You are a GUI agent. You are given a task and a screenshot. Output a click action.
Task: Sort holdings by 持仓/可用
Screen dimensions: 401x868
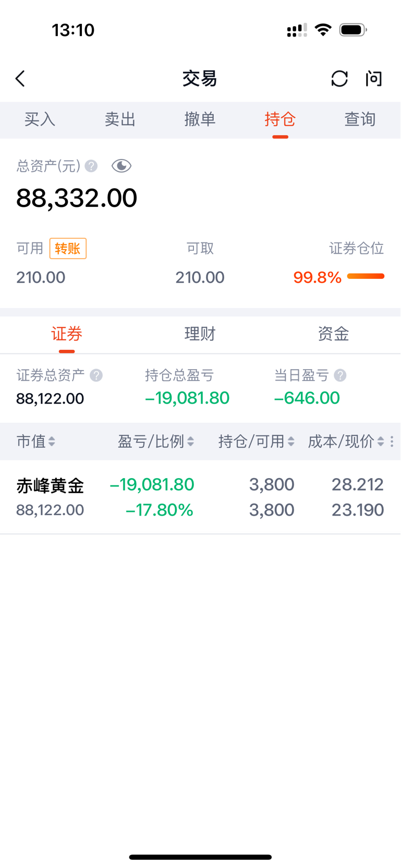click(257, 442)
